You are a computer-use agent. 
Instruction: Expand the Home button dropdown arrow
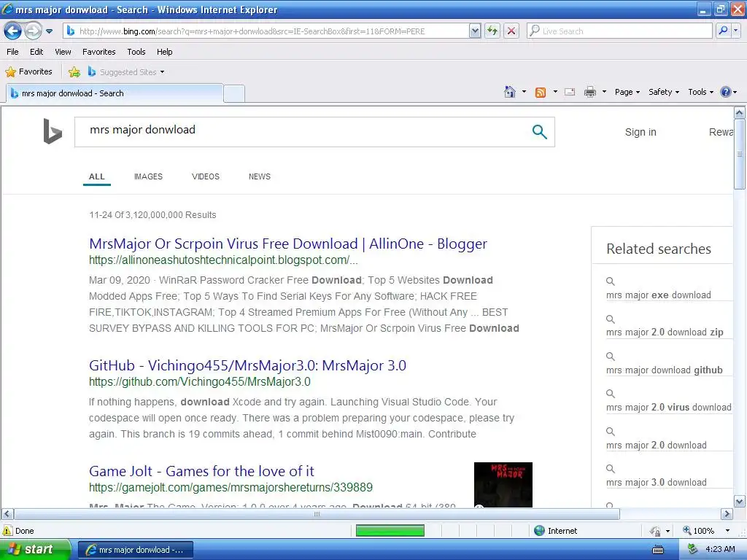coord(524,92)
